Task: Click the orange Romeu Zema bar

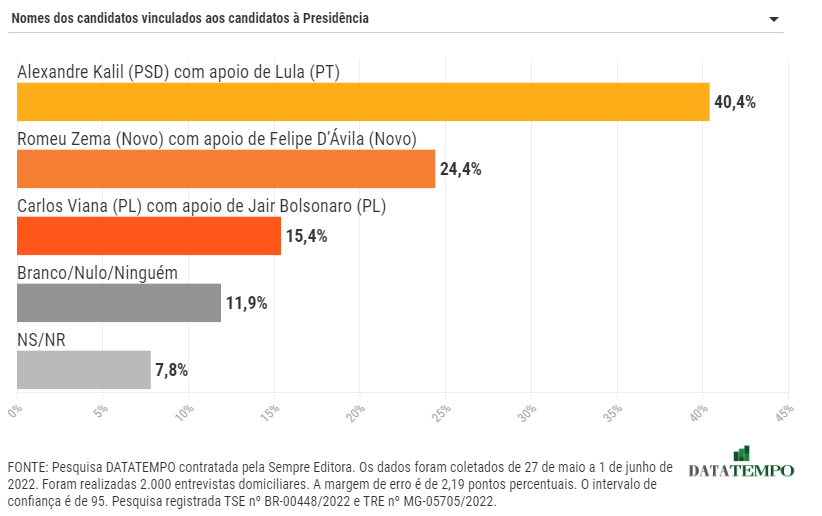Action: [226, 169]
